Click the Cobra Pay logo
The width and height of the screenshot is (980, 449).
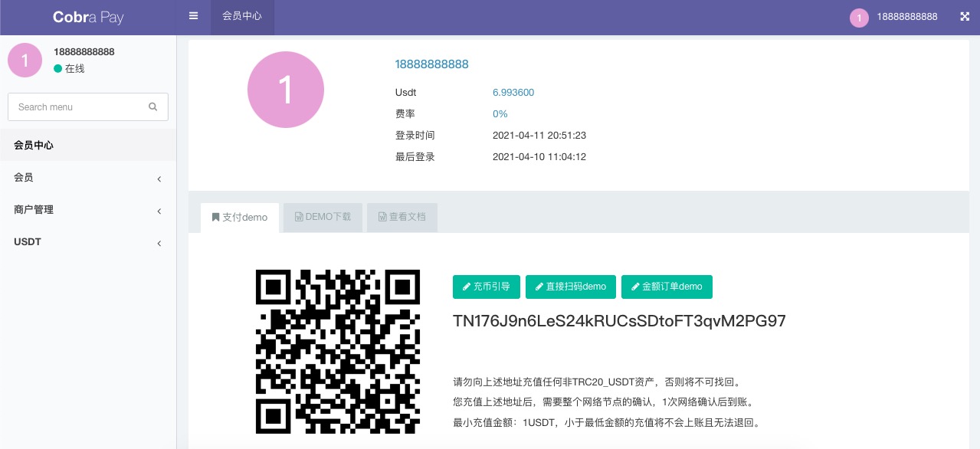tap(88, 17)
